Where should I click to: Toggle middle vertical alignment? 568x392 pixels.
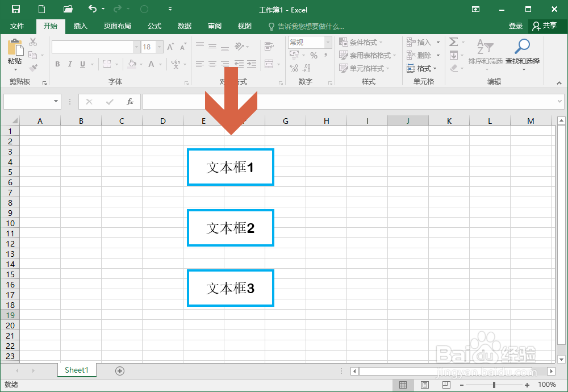click(x=212, y=46)
